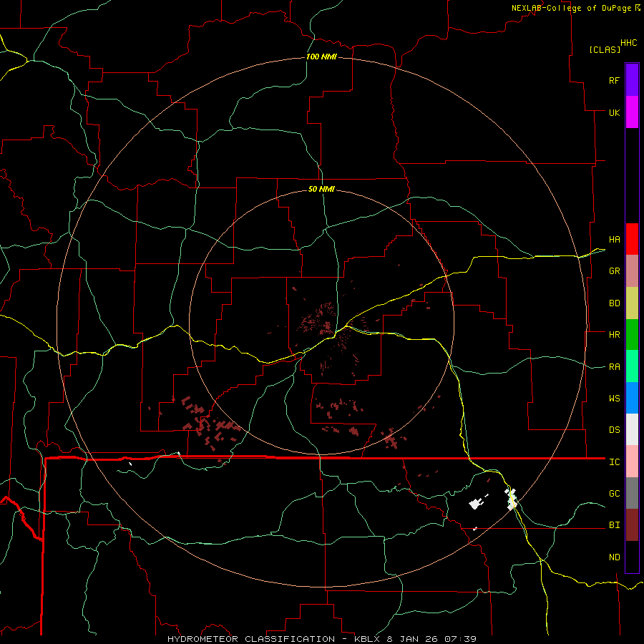The width and height of the screenshot is (644, 644).
Task: Click the mint RA legend color swatch
Action: [x=632, y=366]
